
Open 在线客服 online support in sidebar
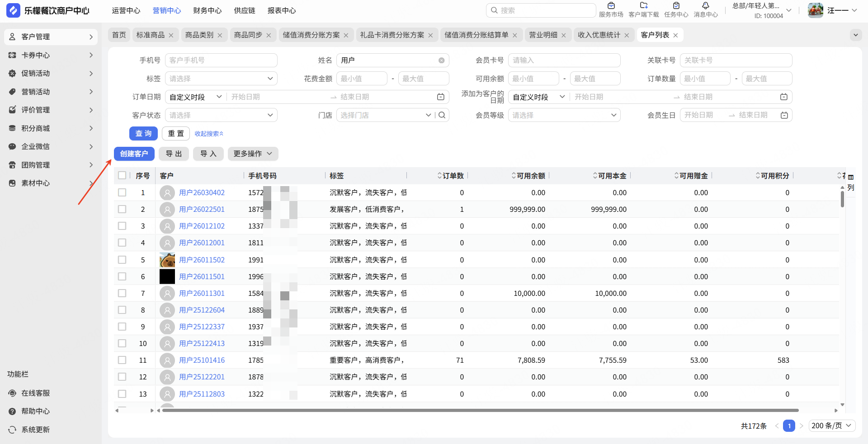(x=35, y=393)
